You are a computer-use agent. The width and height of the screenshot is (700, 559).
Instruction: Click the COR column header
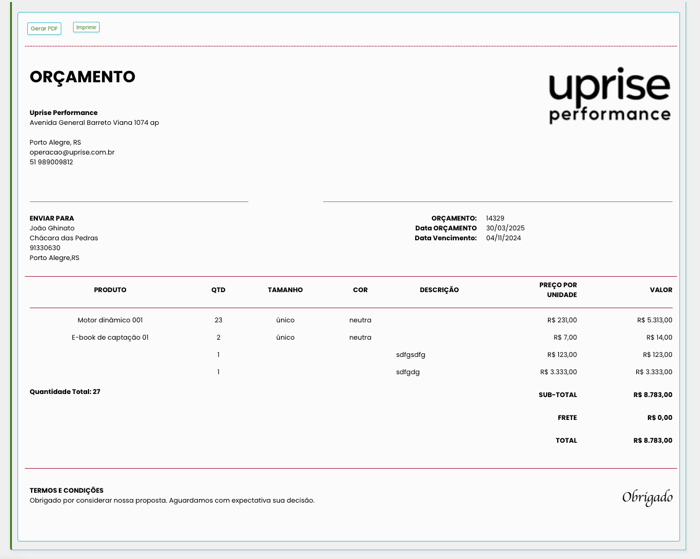(360, 290)
